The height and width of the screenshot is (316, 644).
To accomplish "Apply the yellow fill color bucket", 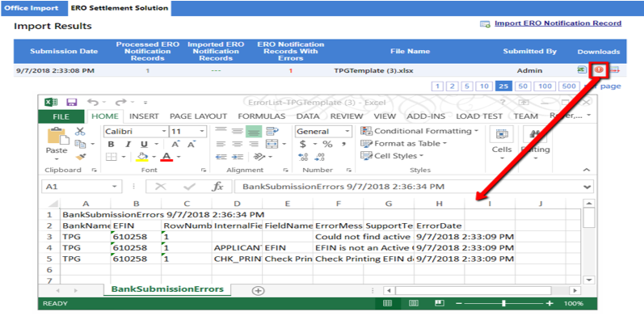I will pos(141,157).
